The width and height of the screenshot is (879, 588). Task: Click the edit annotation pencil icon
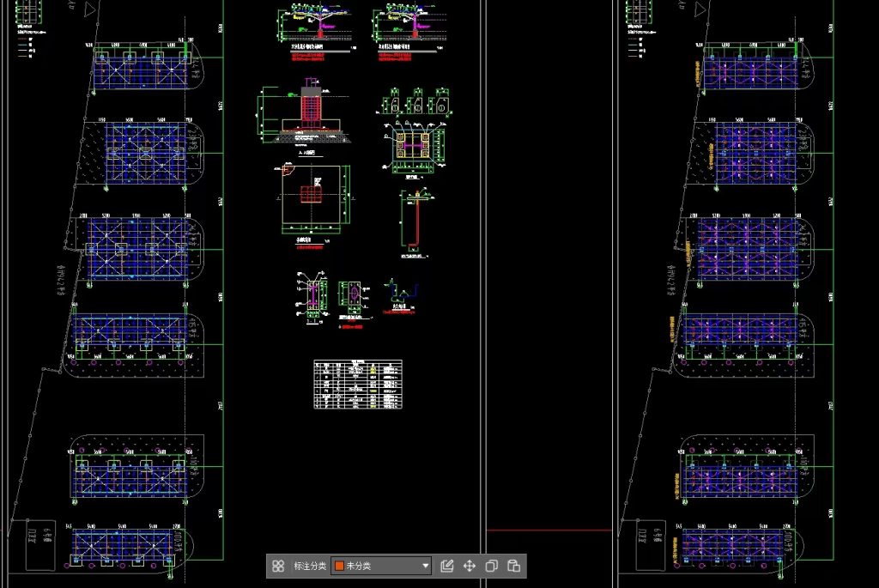point(446,566)
